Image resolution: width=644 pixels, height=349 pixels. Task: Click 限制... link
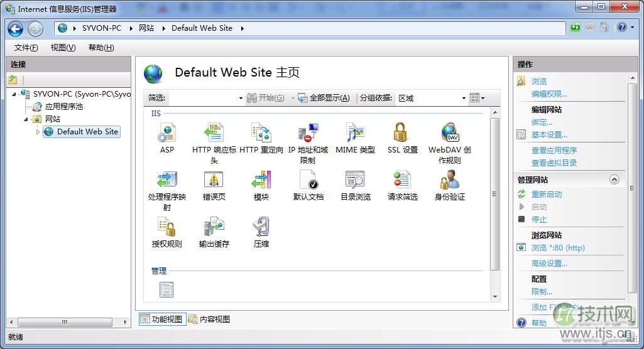[542, 292]
